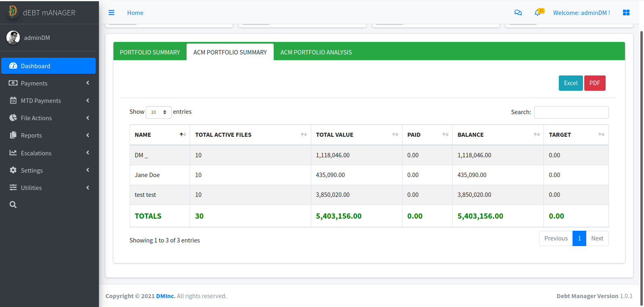This screenshot has height=307, width=644.
Task: Open the chat messages icon
Action: click(518, 13)
